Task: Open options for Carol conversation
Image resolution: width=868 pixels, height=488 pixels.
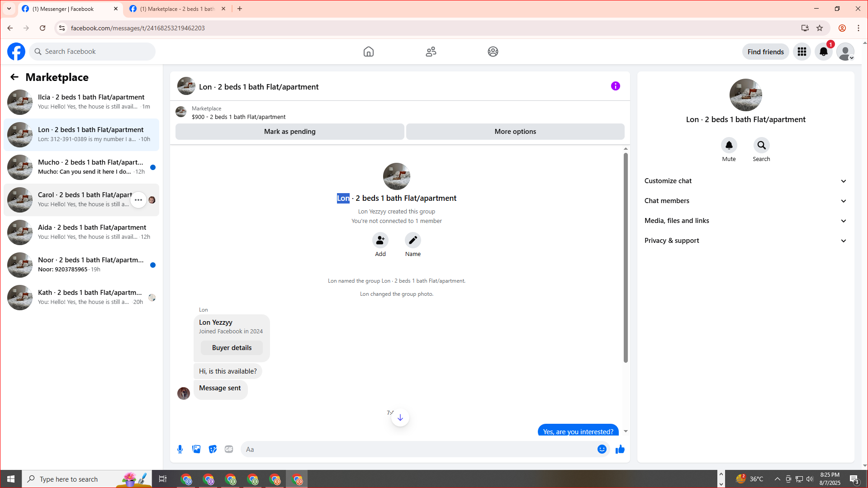Action: pos(138,200)
